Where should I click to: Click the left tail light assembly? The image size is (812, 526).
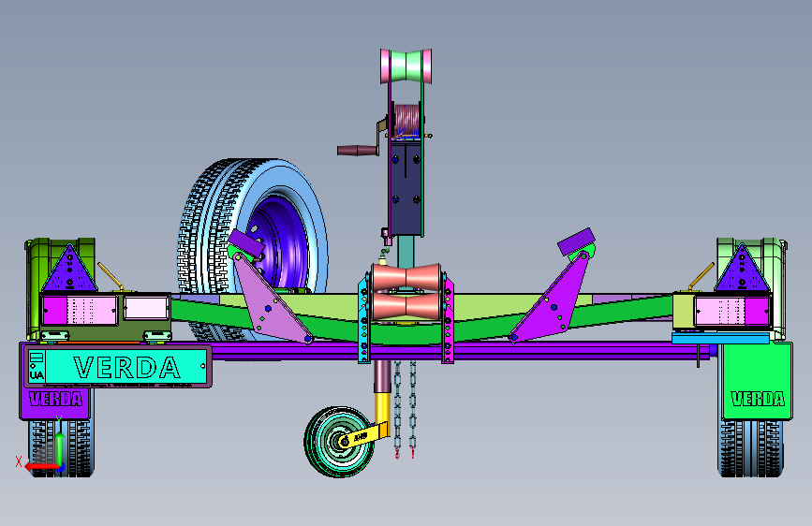click(80, 310)
